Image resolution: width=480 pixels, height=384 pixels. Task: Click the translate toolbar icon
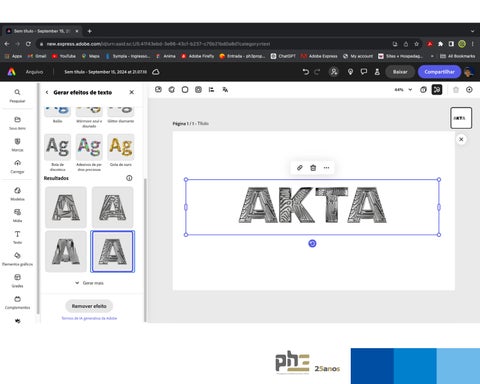click(225, 89)
